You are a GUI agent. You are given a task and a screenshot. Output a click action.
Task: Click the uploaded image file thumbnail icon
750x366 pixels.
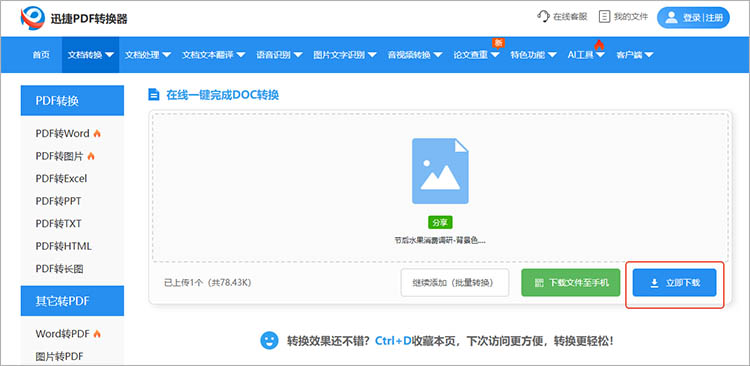click(x=440, y=171)
